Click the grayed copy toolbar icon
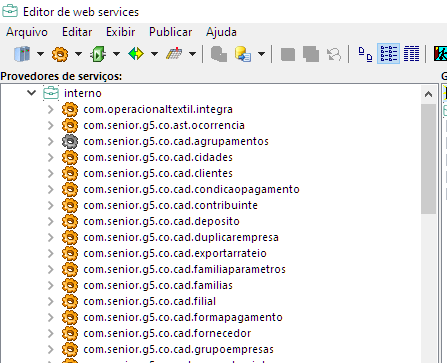Screen dimensions: 447x363 click(219, 54)
